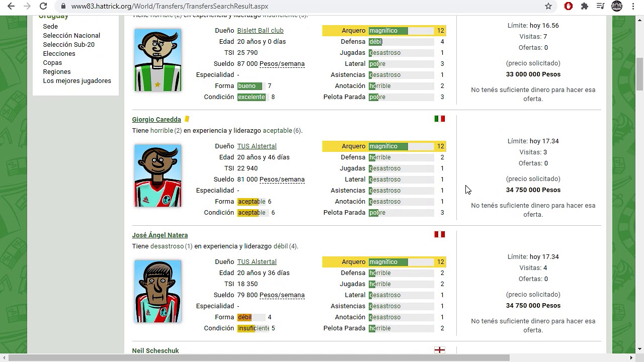Viewport: 644px width, 362px height.
Task: Reload the Hattrick page
Action: (x=43, y=6)
